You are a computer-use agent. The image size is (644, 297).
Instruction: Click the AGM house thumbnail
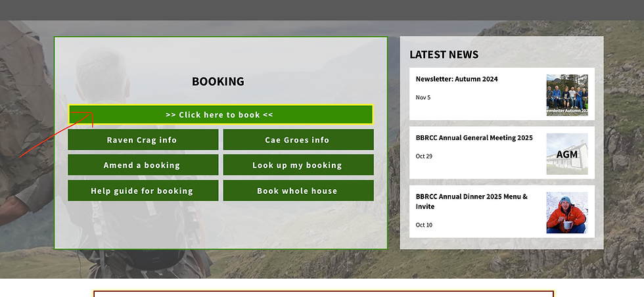click(x=566, y=154)
